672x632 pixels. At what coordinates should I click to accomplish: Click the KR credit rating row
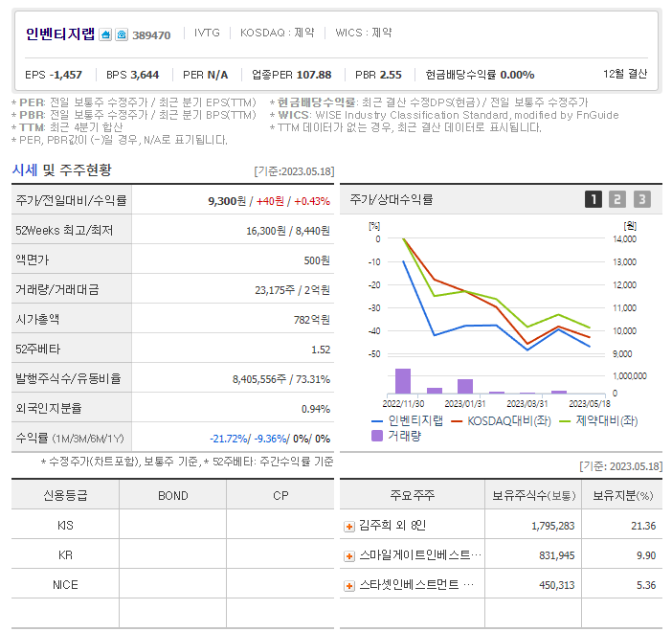(x=172, y=555)
